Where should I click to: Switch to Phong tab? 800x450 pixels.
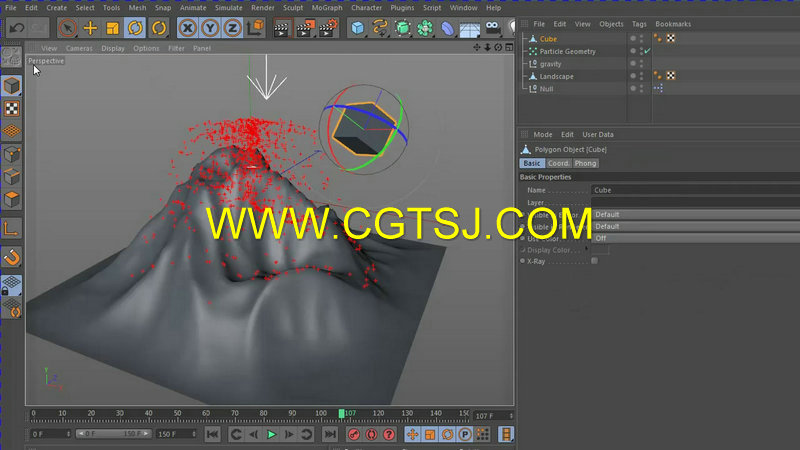click(x=585, y=163)
